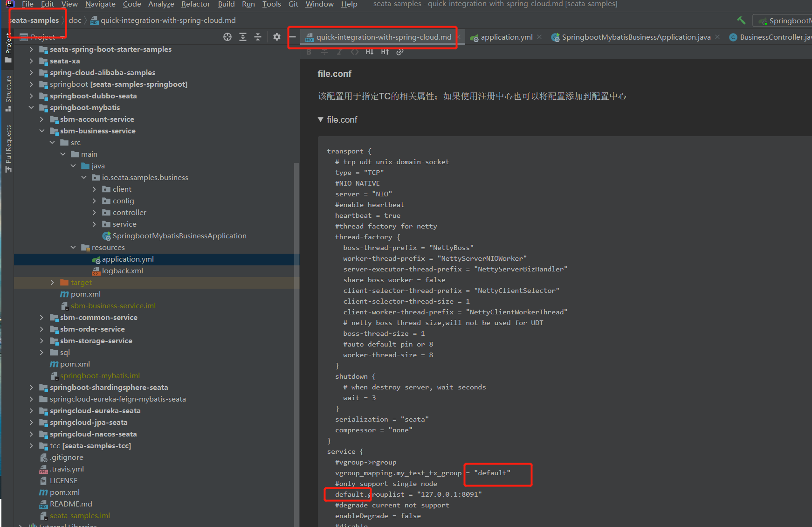Open the Build menu
Viewport: 812px width, 527px height.
click(226, 4)
